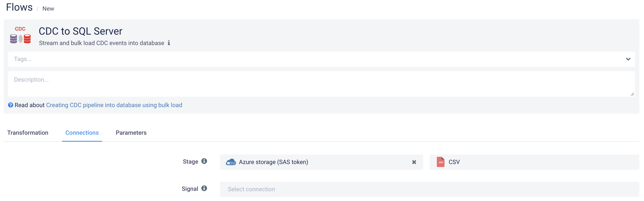Select the Connections tab
This screenshot has width=644, height=201.
point(82,133)
